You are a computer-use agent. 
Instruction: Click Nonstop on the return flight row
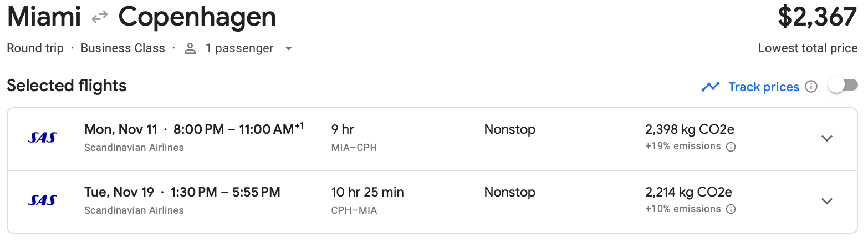point(509,193)
